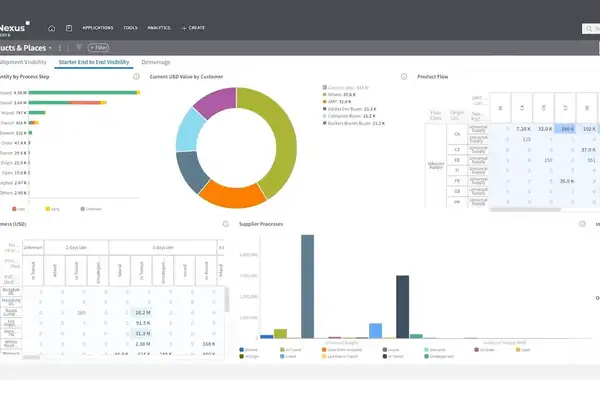Toggle the Dockers Buyer 21.2 K legend entry

[354, 123]
